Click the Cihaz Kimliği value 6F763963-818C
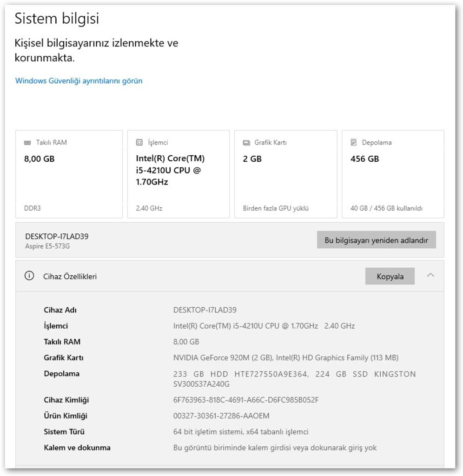Screen dimensions: 463x476 click(246, 400)
